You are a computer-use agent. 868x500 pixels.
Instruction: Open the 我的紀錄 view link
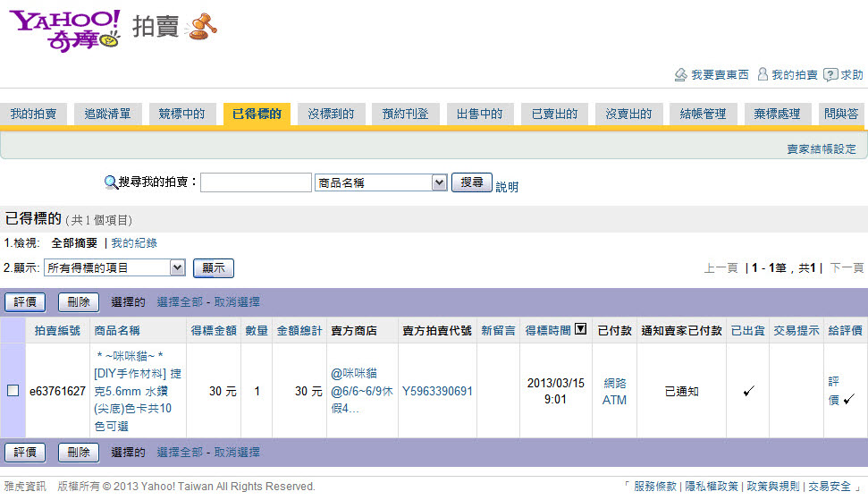[134, 242]
